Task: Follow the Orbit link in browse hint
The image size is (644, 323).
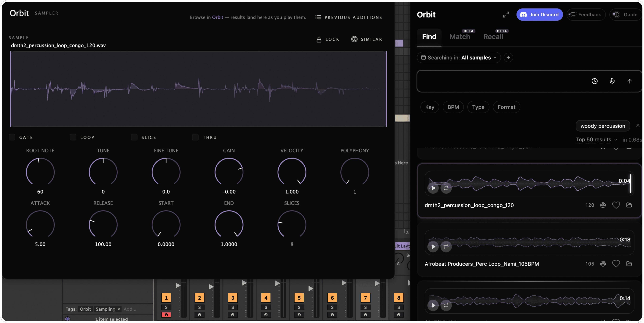Action: [218, 17]
